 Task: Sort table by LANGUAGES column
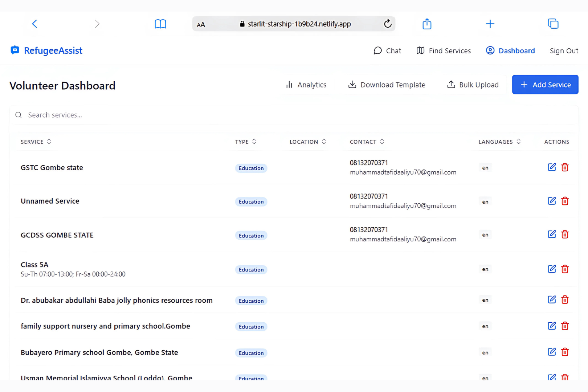500,142
